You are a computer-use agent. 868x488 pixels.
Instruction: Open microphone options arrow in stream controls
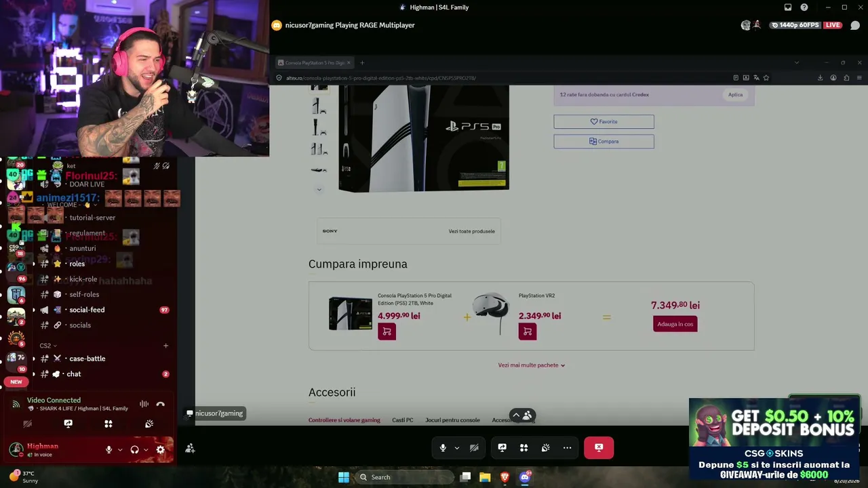456,448
